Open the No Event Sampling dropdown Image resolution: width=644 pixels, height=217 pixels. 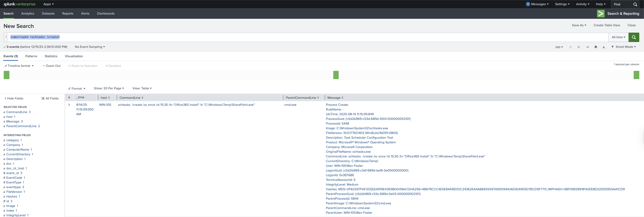(90, 47)
